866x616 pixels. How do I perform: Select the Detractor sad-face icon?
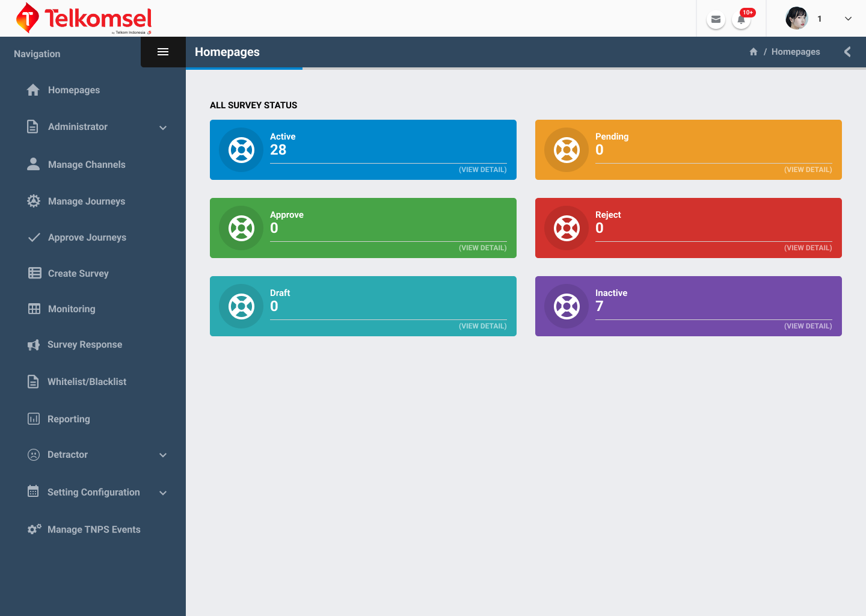coord(33,455)
